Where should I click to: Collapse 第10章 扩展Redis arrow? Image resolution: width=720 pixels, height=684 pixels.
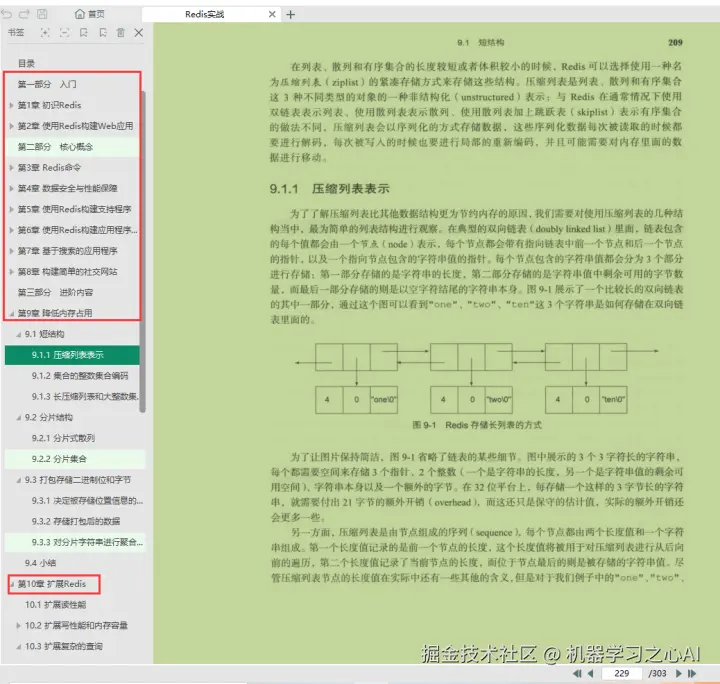pyautogui.click(x=11, y=584)
